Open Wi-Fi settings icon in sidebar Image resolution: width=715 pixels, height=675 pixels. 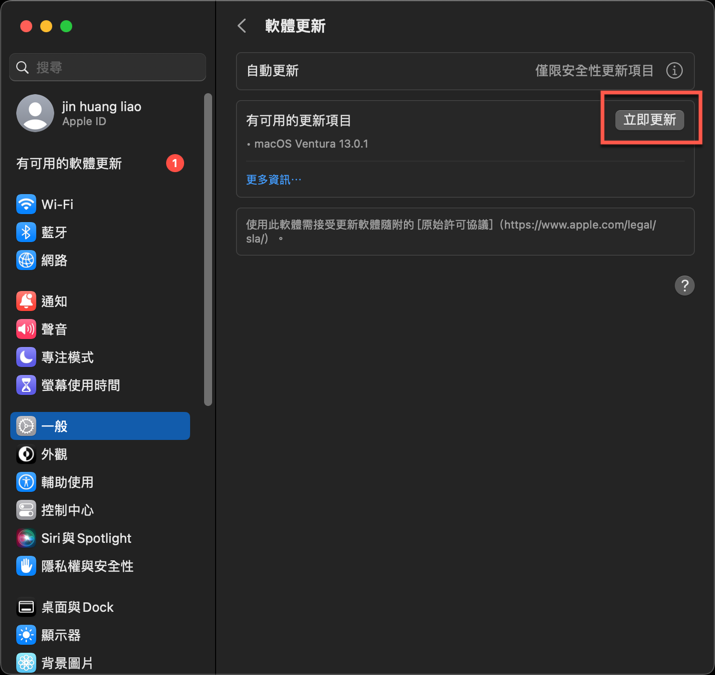tap(26, 204)
